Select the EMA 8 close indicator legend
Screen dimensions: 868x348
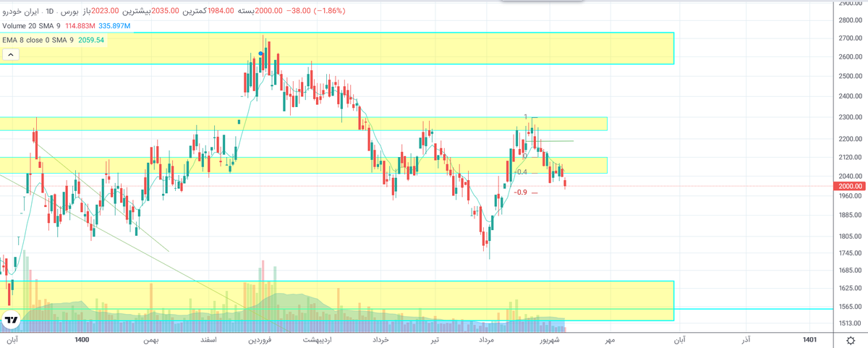pyautogui.click(x=38, y=40)
